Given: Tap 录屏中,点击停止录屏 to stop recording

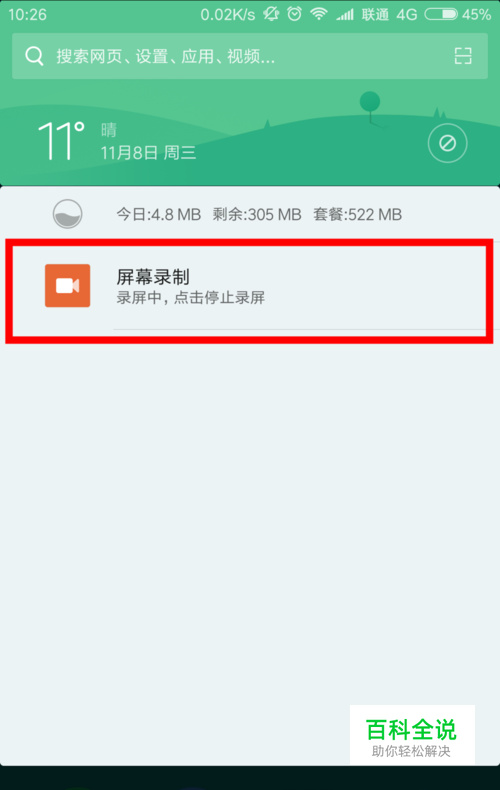Looking at the screenshot, I should (191, 298).
